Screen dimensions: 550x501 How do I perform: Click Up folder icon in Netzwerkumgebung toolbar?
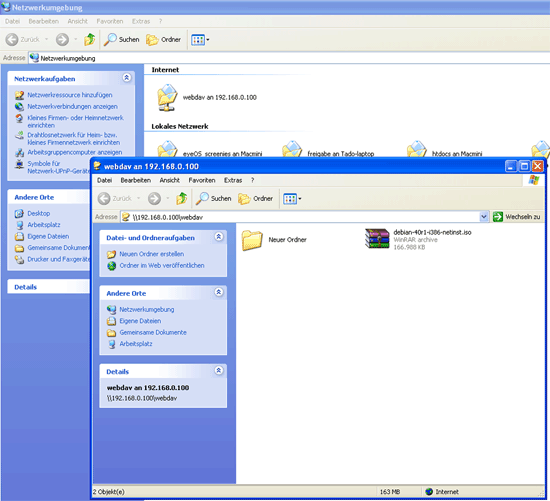point(89,40)
